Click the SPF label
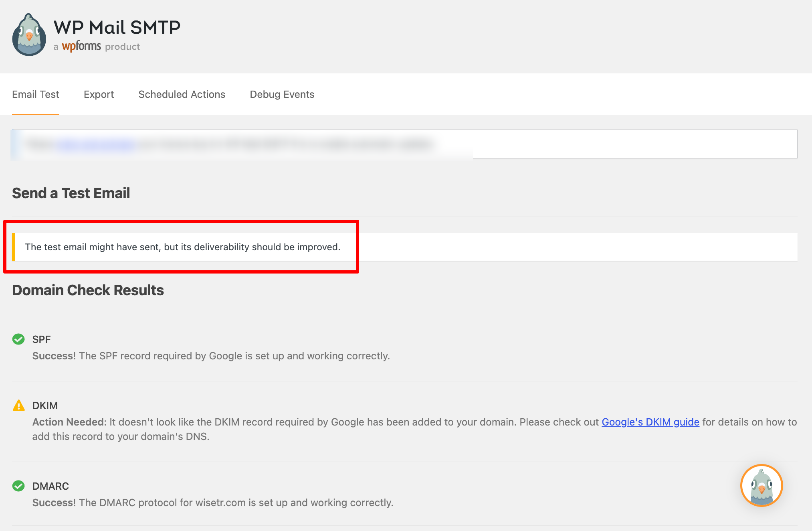This screenshot has height=531, width=812. [41, 339]
